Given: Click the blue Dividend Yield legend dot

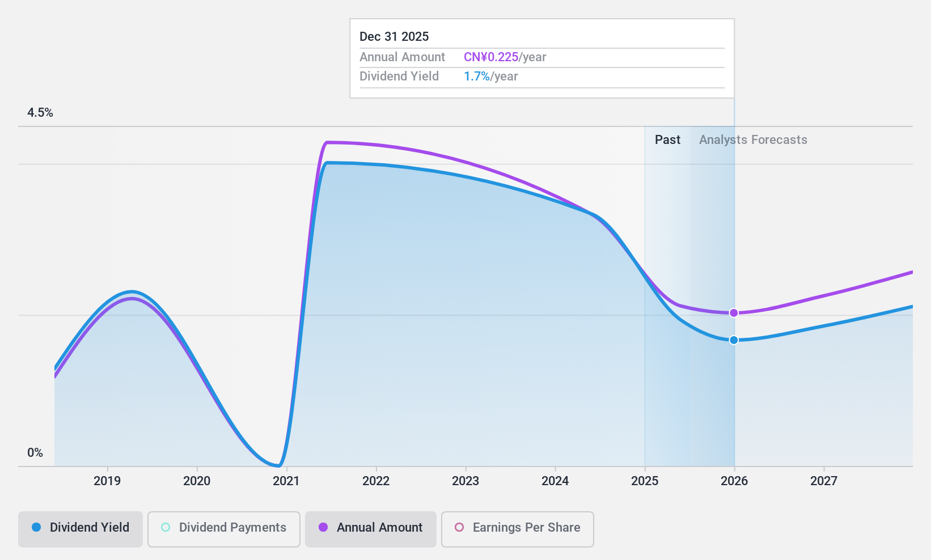Looking at the screenshot, I should tap(36, 527).
